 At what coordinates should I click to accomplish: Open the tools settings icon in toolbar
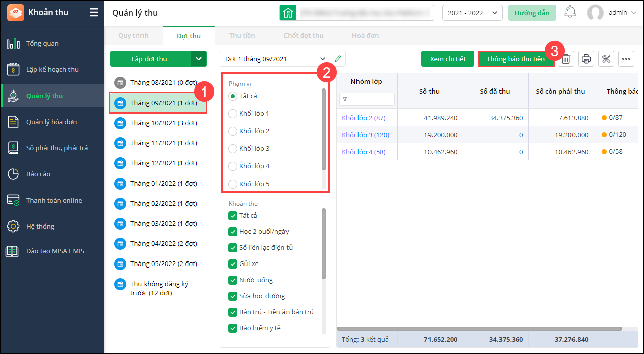point(606,59)
